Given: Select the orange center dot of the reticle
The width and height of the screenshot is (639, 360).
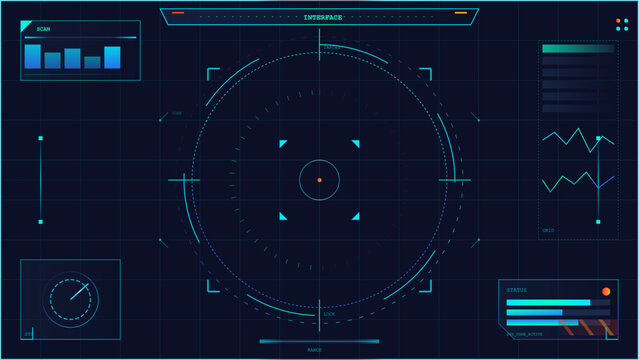Looking at the screenshot, I should (x=320, y=180).
